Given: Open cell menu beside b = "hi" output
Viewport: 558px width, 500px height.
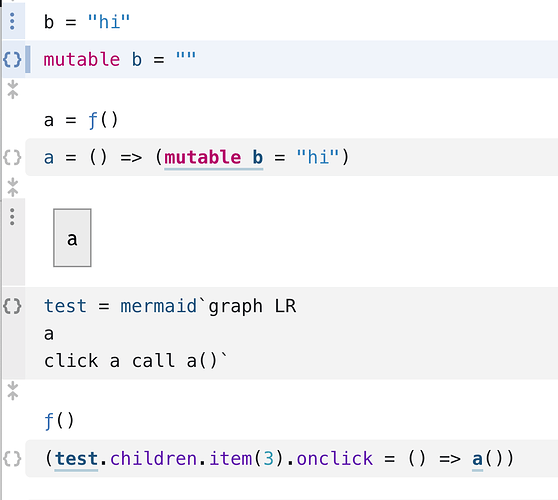Looking at the screenshot, I should tap(12, 21).
